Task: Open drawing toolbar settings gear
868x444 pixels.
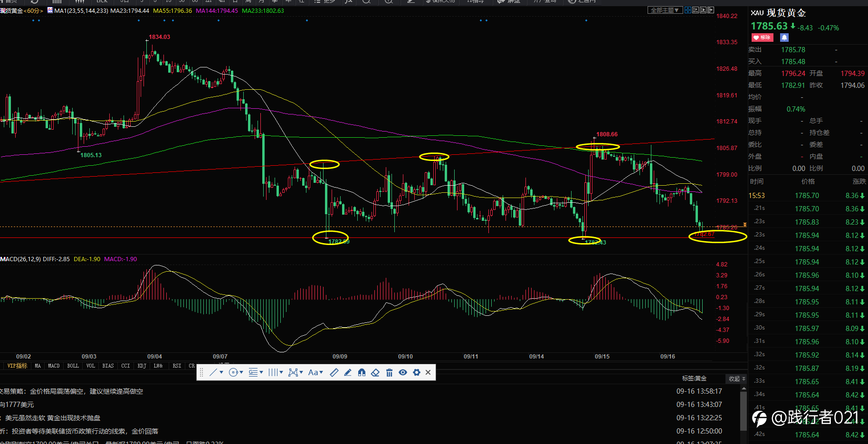Action: pyautogui.click(x=417, y=373)
